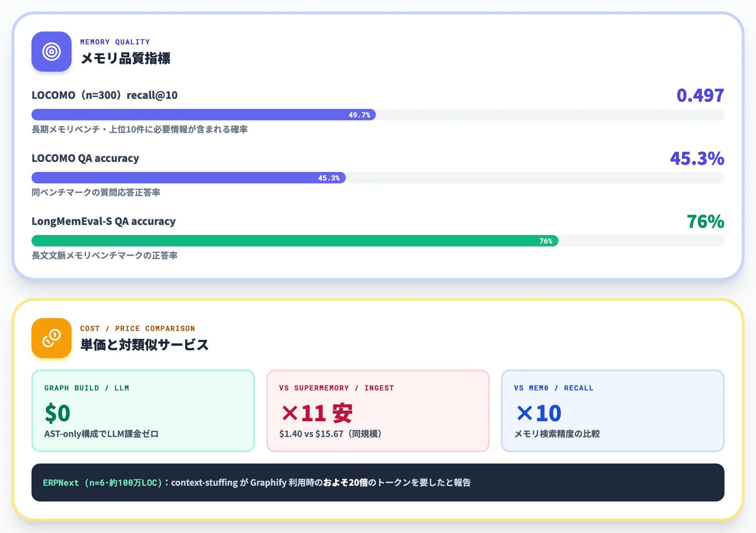Click the bold おおよそ20倍 text in the banner
The width and height of the screenshot is (756, 533).
[345, 482]
